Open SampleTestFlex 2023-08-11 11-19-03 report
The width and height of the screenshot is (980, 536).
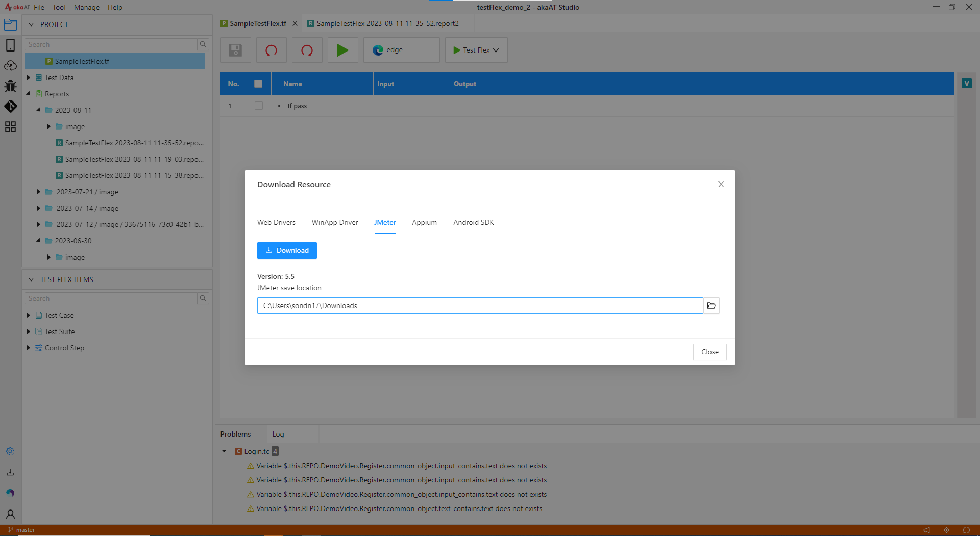pos(130,159)
